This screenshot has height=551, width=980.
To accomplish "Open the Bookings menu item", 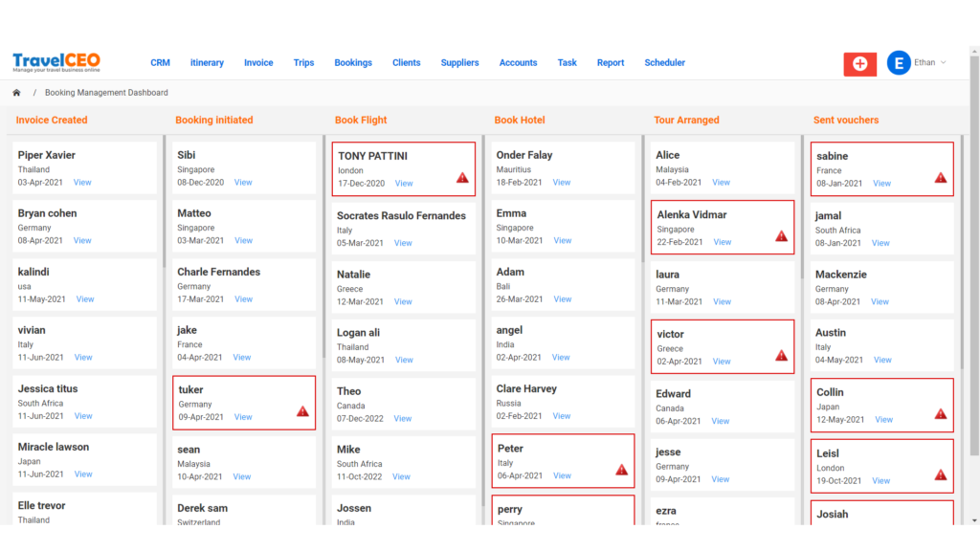I will click(x=353, y=62).
